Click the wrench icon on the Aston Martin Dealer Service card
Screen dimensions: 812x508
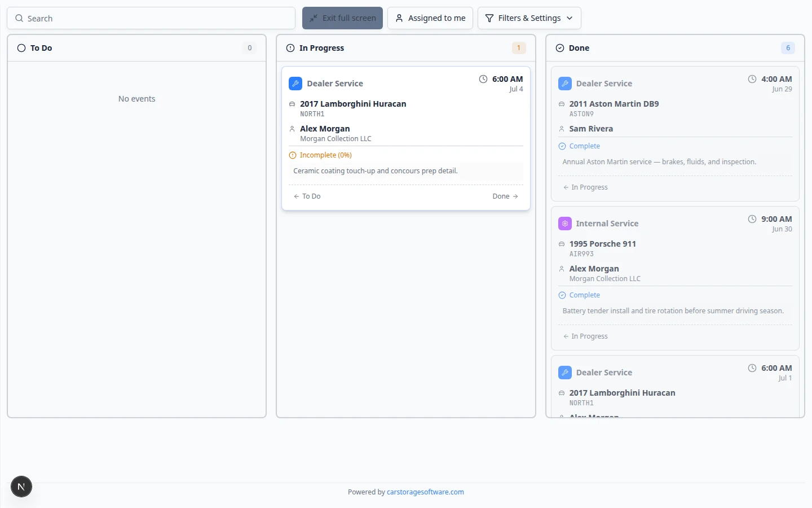tap(565, 84)
